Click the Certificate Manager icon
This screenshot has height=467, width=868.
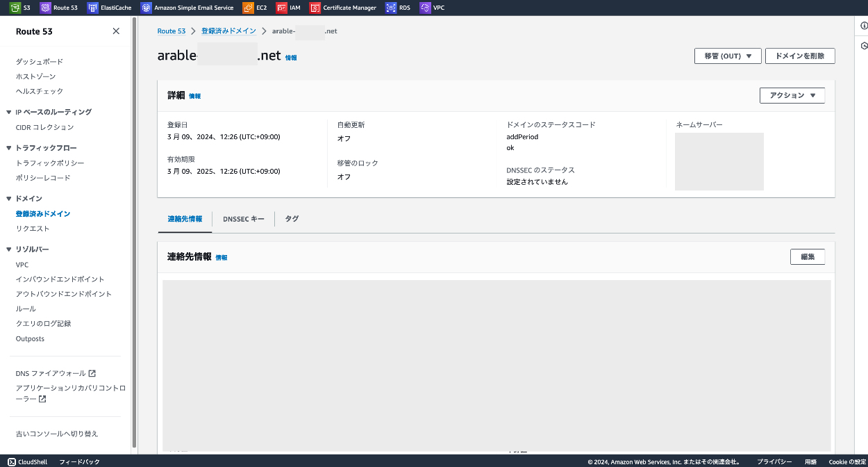click(x=315, y=8)
